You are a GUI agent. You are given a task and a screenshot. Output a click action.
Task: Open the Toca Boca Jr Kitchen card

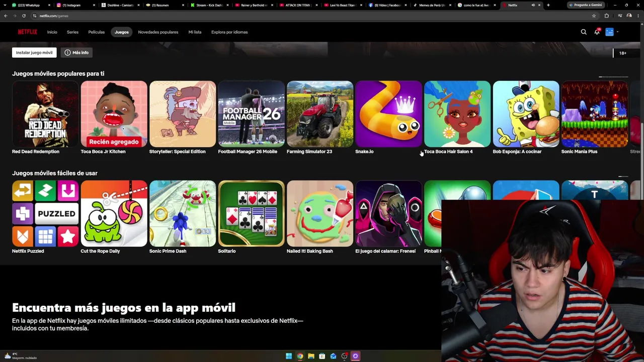tap(114, 114)
